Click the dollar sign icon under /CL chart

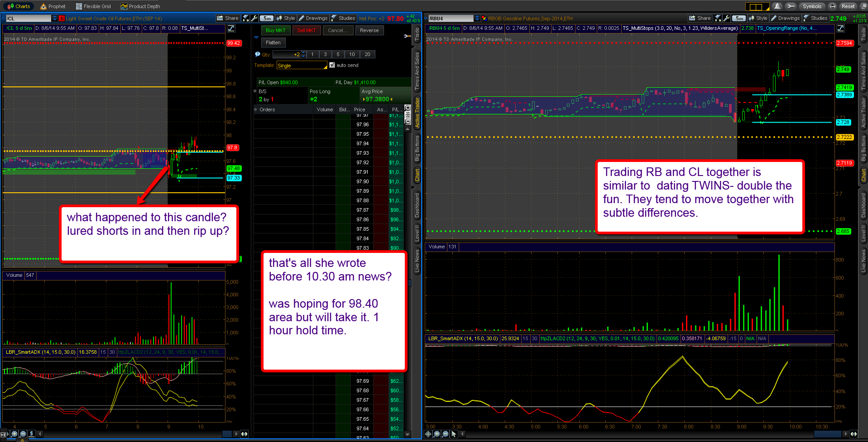coord(31,434)
